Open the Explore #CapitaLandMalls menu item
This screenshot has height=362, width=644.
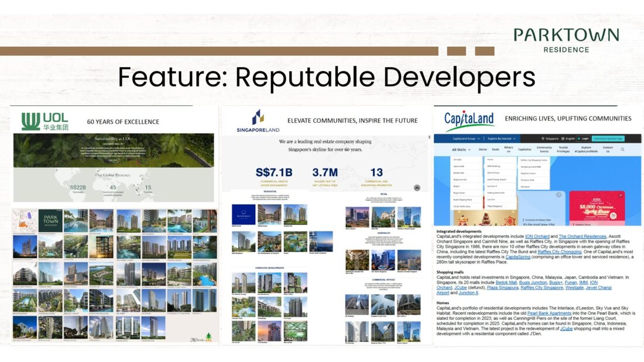pyautogui.click(x=586, y=149)
